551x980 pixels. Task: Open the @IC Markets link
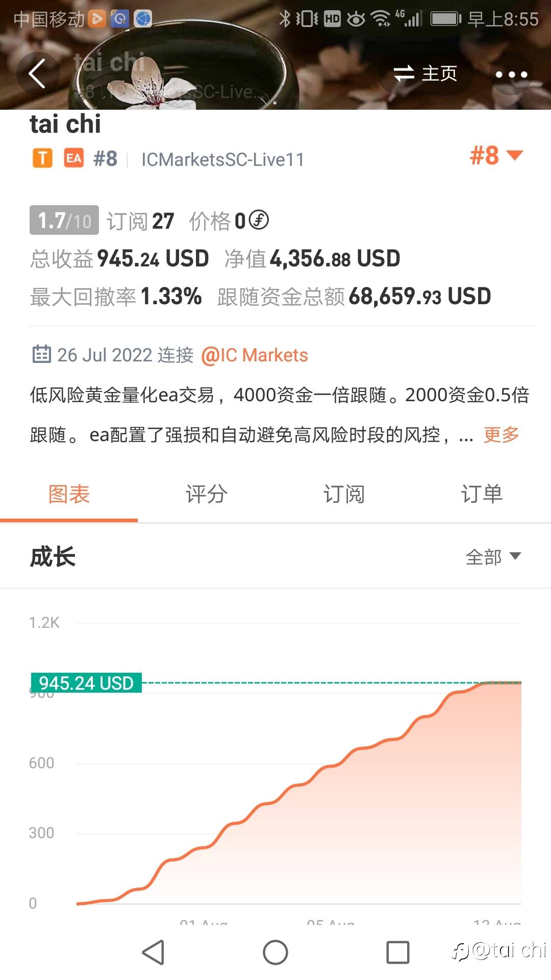click(255, 355)
